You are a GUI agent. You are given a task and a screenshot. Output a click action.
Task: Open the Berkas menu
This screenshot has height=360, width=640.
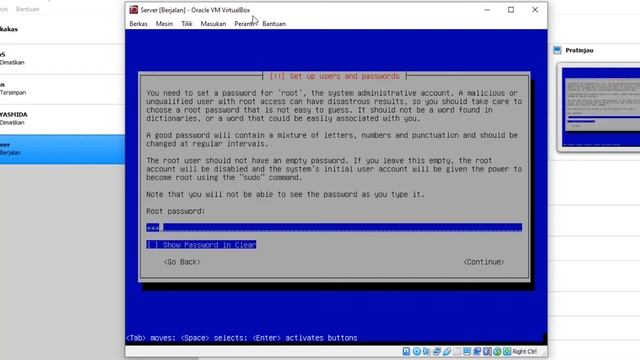click(x=138, y=24)
